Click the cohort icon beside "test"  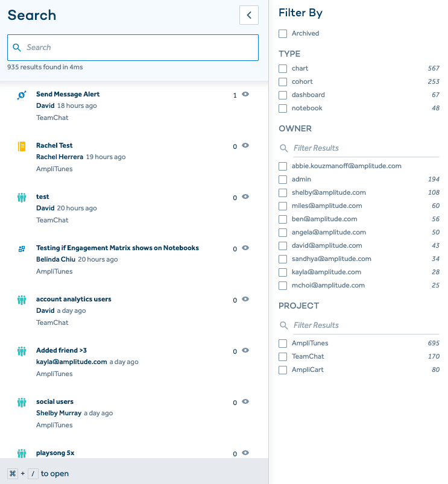22,196
